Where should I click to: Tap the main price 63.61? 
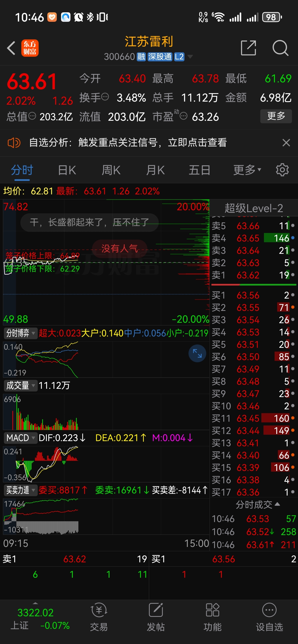pyautogui.click(x=32, y=81)
